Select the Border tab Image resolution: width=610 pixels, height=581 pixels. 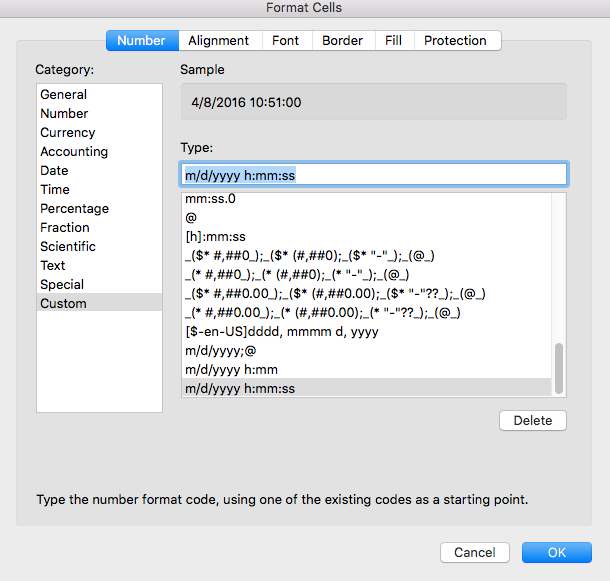343,41
